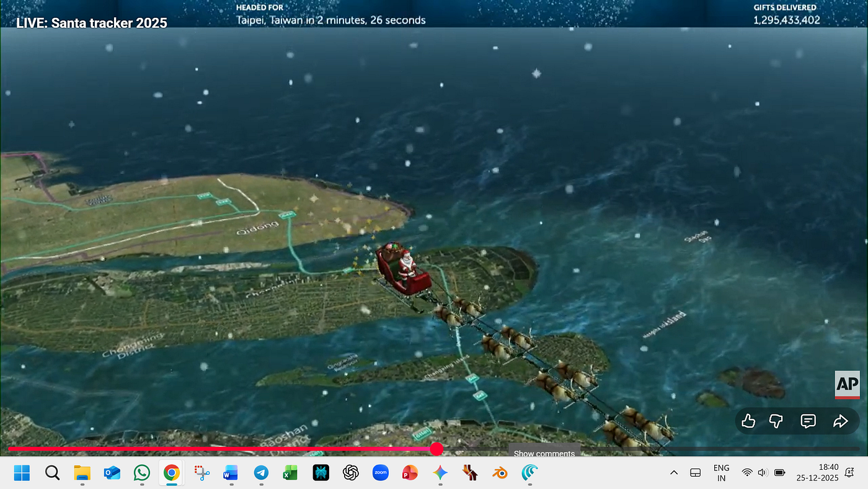Check battery status in the system tray

779,473
